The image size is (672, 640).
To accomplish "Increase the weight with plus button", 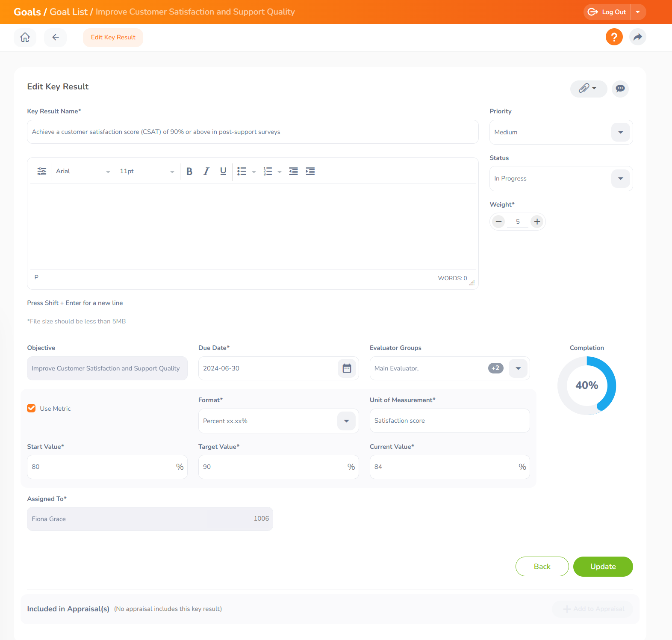I will (537, 222).
